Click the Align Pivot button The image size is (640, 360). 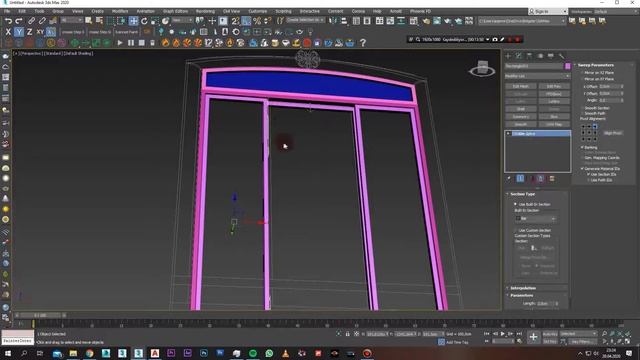click(613, 133)
